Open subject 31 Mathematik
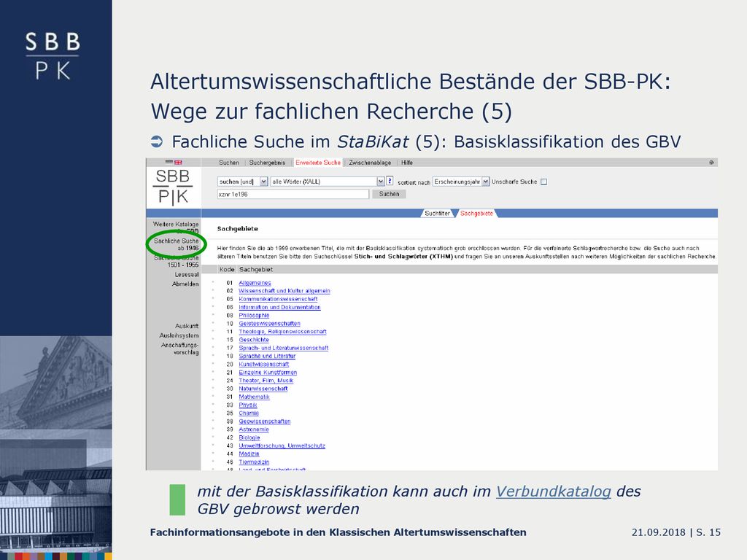The height and width of the screenshot is (560, 747). point(255,397)
